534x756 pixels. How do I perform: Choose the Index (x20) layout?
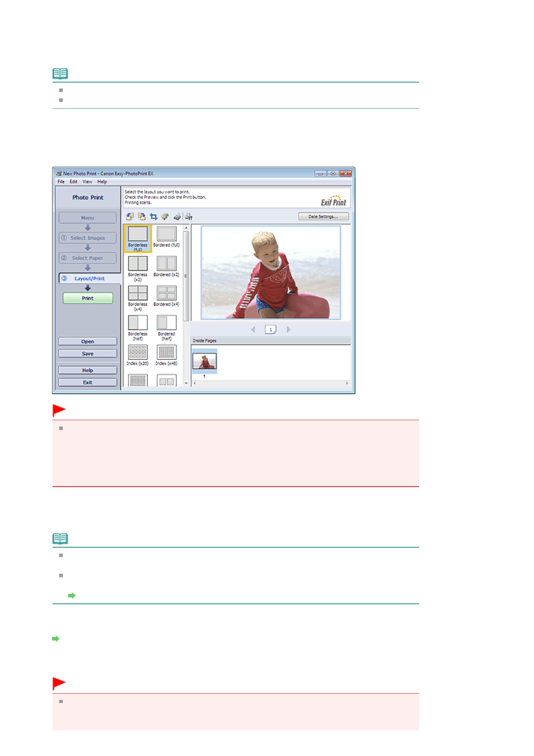pyautogui.click(x=138, y=355)
